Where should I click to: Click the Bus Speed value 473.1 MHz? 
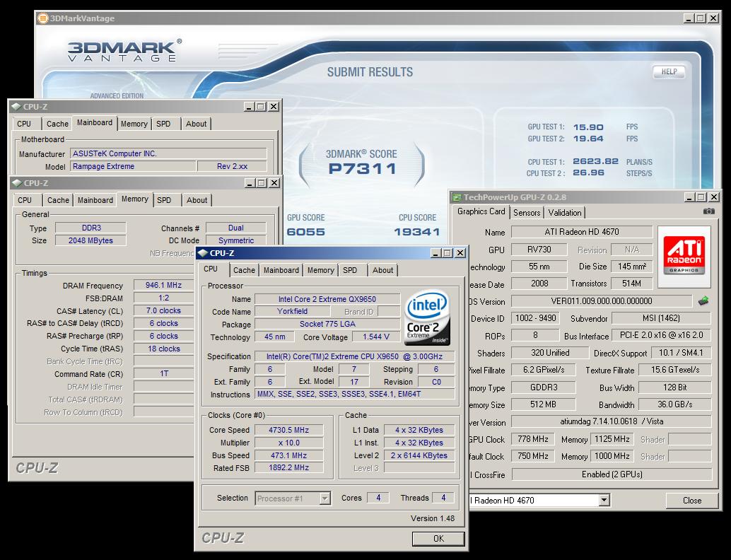tap(288, 455)
